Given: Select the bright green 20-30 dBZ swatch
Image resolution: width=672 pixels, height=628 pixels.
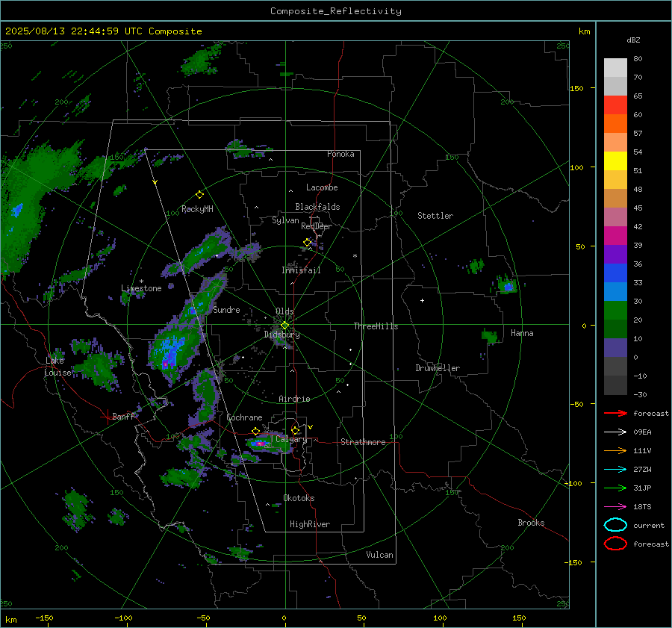Looking at the screenshot, I should [615, 311].
